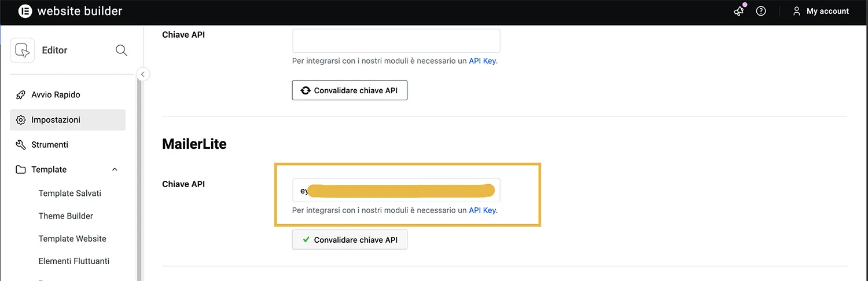The height and width of the screenshot is (281, 868).
Task: Click the Elementor logo icon
Action: pos(25,11)
